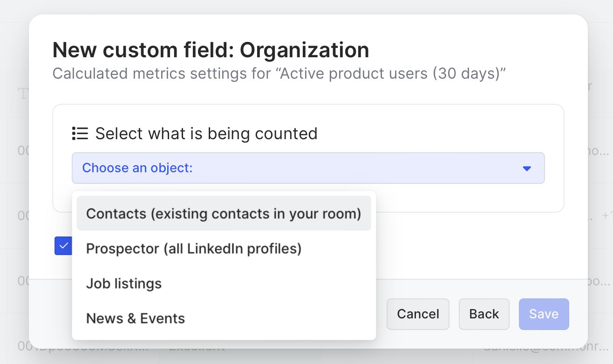
Task: Click the blue dropdown caret arrow
Action: click(x=527, y=168)
